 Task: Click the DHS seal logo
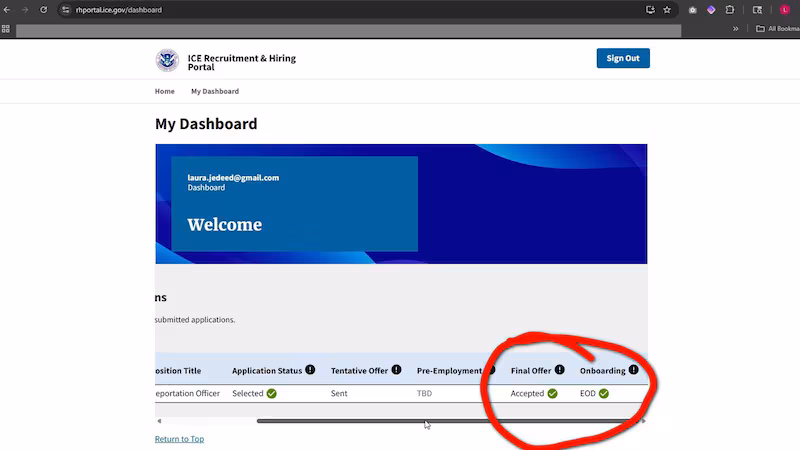tap(167, 60)
